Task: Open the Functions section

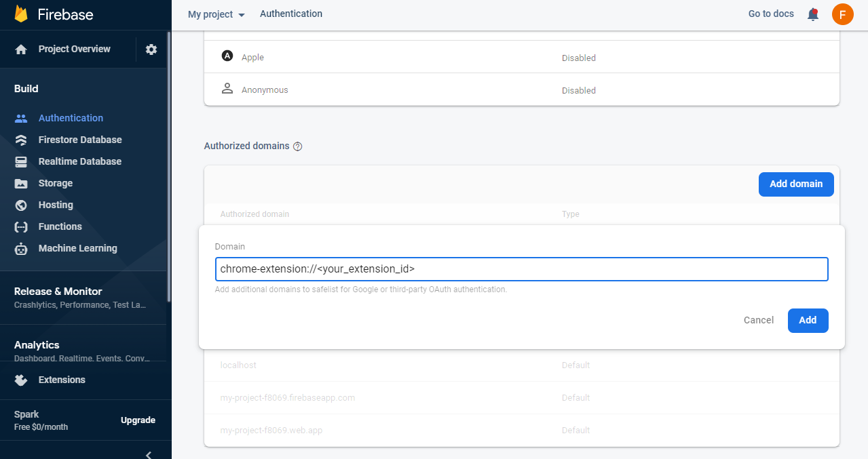Action: 60,226
